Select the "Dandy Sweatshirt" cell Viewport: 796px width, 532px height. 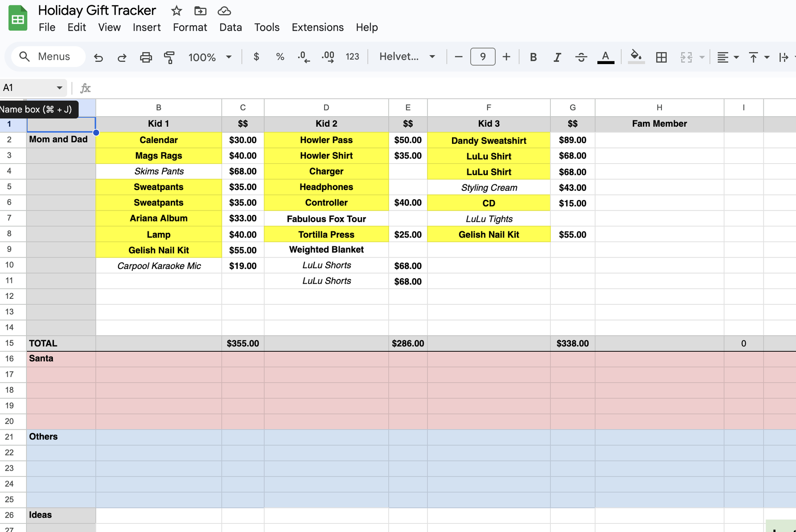(x=489, y=140)
